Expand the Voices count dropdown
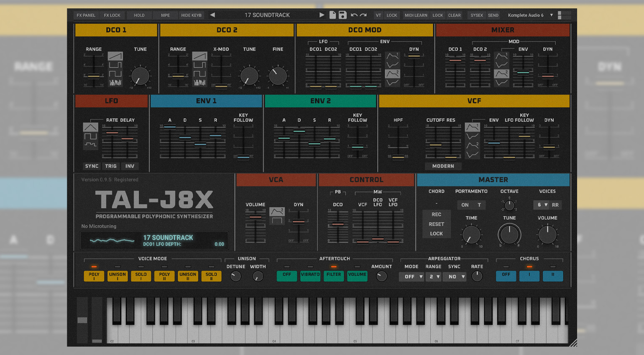This screenshot has height=355, width=644. coord(542,205)
